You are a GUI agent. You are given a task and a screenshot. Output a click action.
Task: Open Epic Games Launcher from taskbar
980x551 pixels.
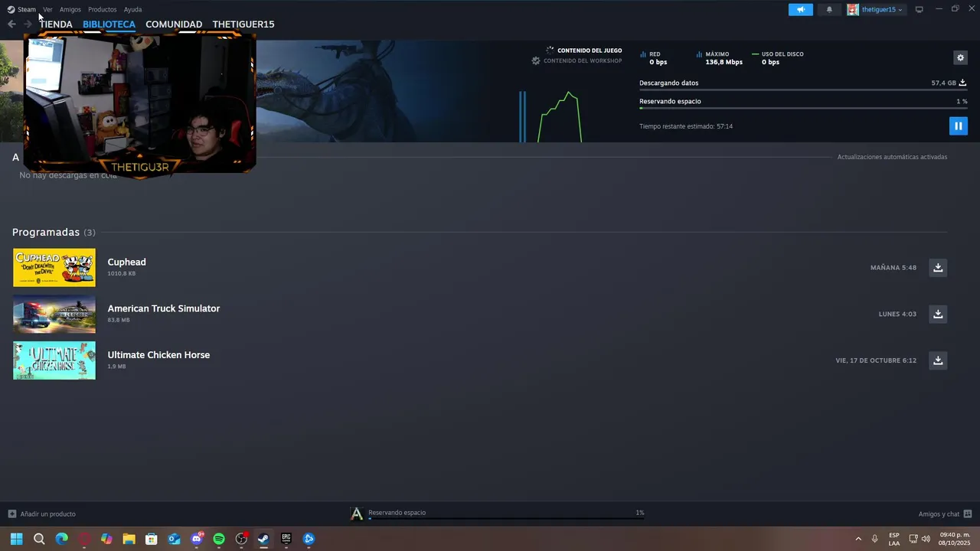click(x=286, y=539)
